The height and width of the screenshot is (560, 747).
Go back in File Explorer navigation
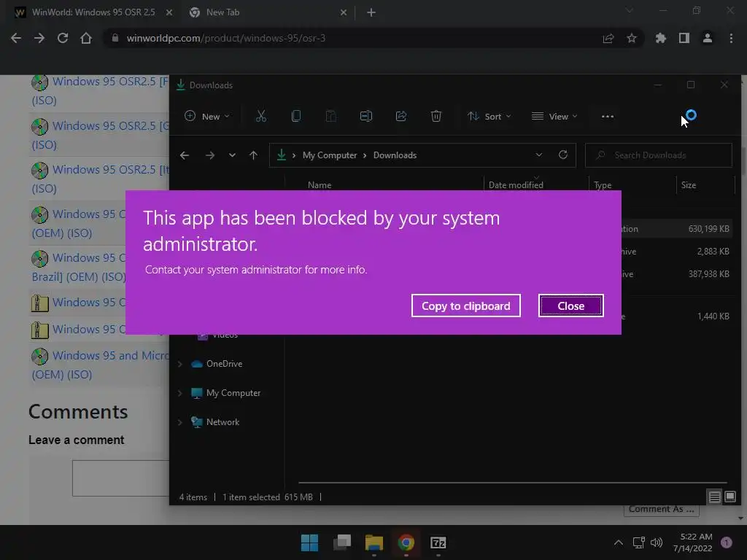(x=185, y=155)
